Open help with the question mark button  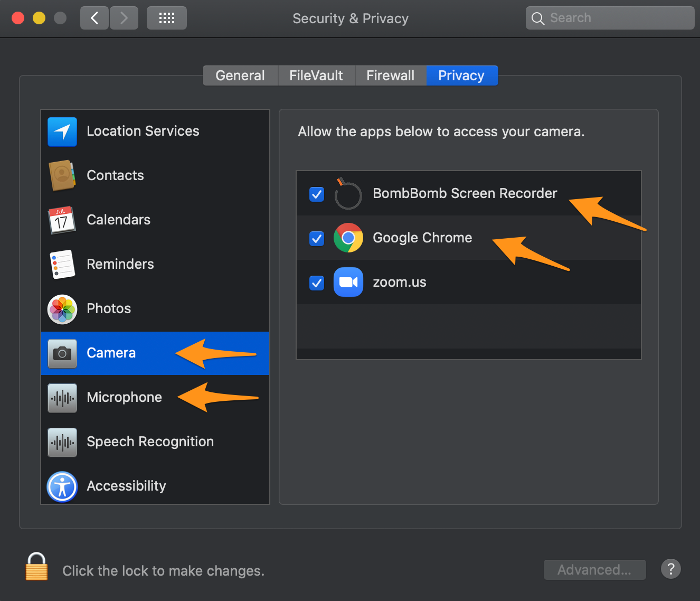click(671, 569)
